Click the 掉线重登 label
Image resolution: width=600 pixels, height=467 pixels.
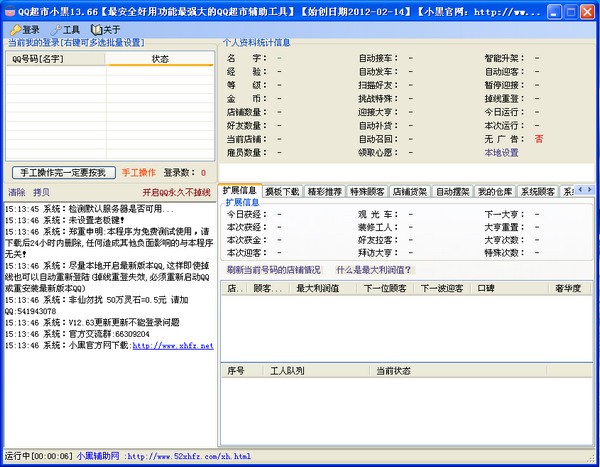(504, 98)
